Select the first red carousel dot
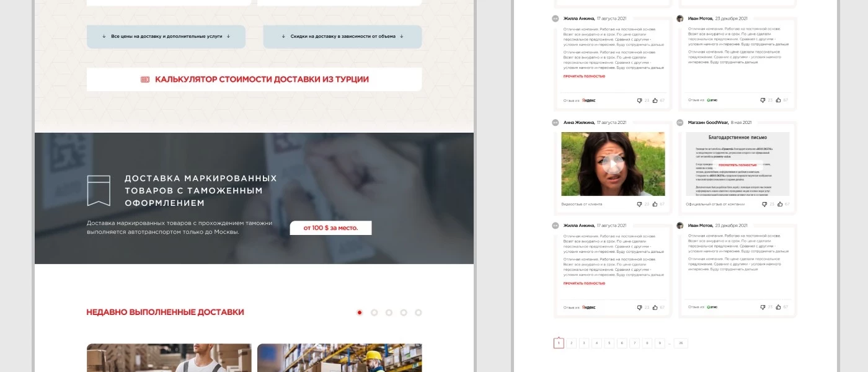868x372 pixels. point(360,312)
